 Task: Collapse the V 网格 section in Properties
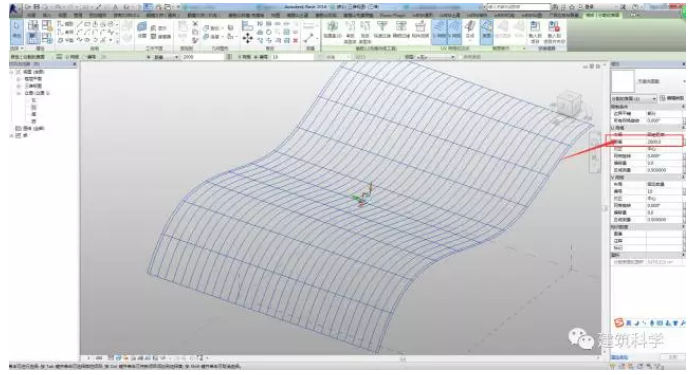pyautogui.click(x=683, y=177)
